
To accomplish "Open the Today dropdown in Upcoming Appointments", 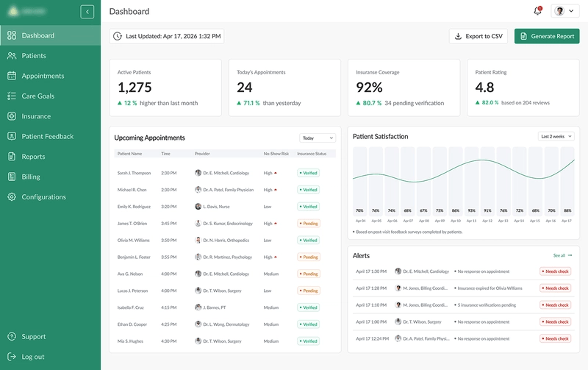I will tap(318, 138).
